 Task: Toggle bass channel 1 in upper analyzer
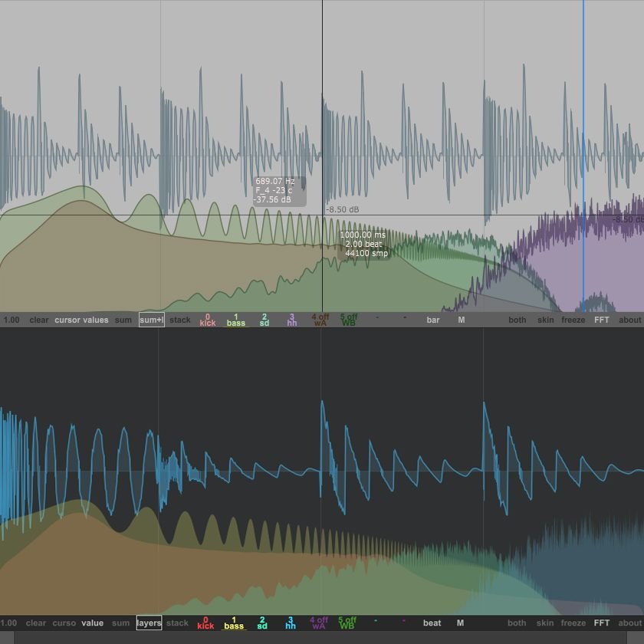pyautogui.click(x=236, y=320)
